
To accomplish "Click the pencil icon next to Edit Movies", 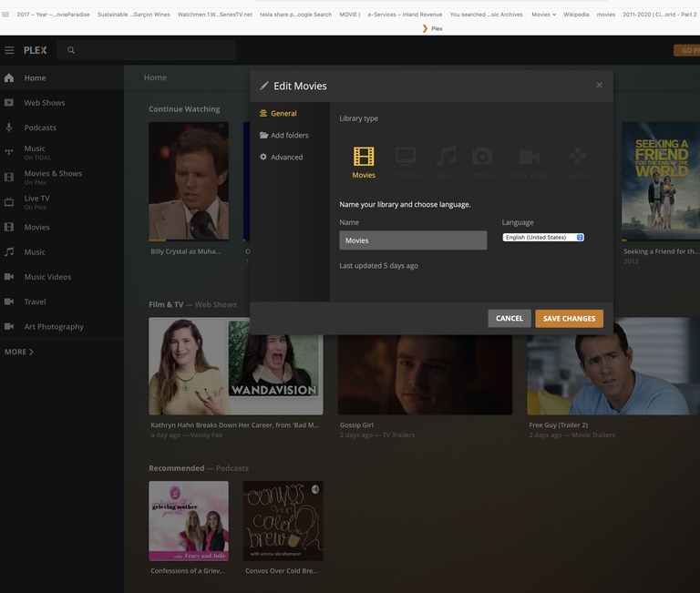I will (264, 86).
